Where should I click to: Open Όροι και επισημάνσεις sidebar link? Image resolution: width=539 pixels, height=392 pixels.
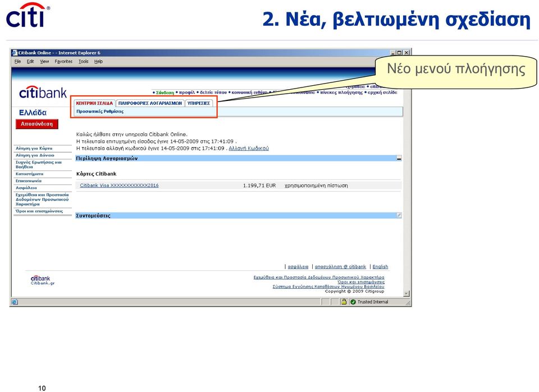pos(39,211)
